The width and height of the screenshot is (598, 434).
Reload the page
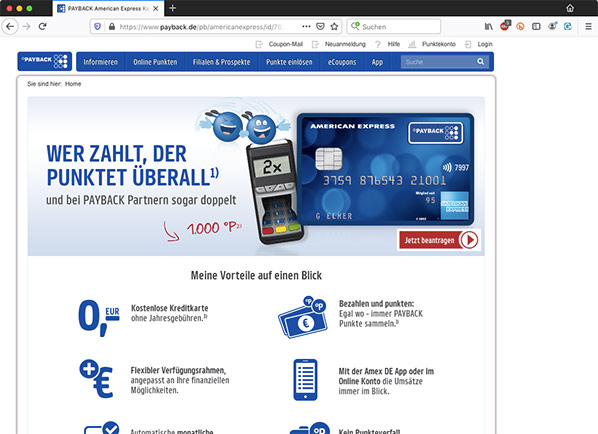[x=43, y=26]
